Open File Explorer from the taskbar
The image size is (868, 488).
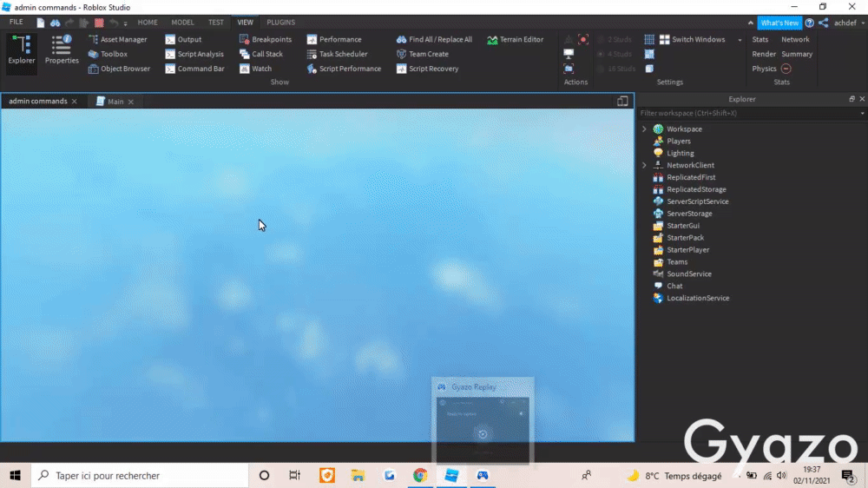(x=358, y=475)
